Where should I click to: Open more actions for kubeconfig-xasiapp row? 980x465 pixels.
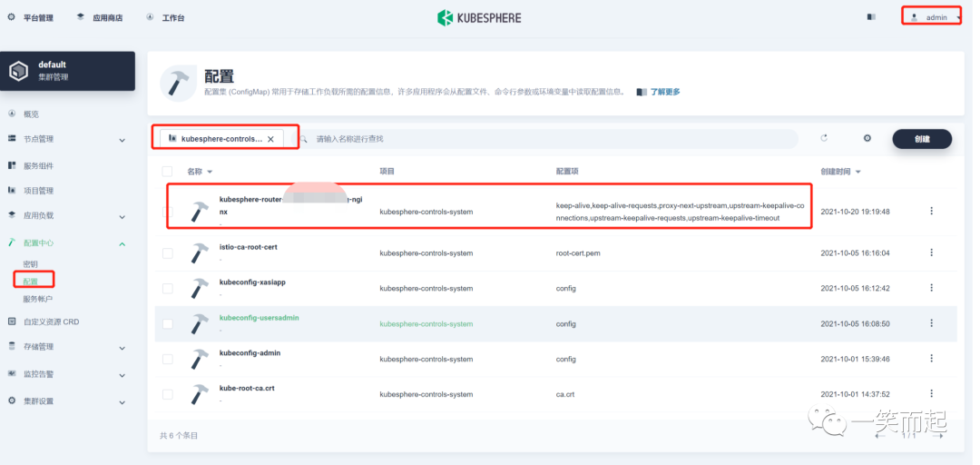click(931, 288)
